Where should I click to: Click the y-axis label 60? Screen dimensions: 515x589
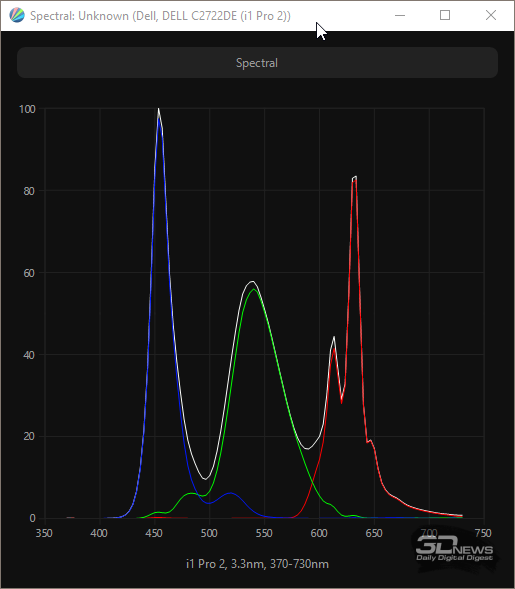coord(29,273)
